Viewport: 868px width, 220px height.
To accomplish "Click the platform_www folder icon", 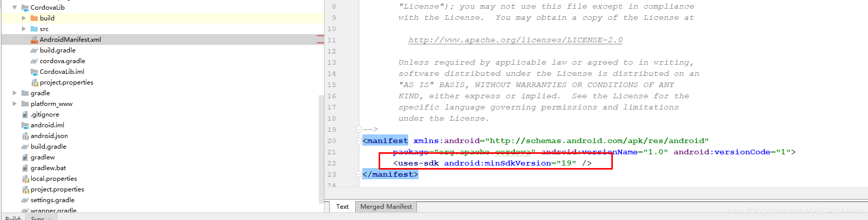I will 25,103.
